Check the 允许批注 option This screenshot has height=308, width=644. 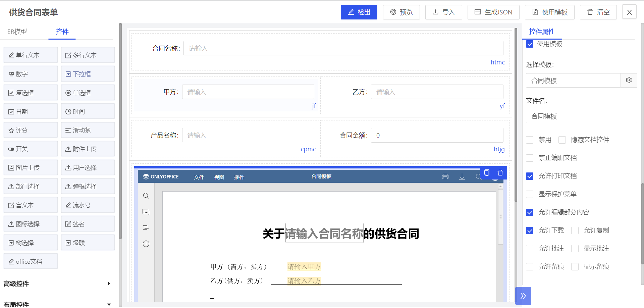[x=530, y=248]
